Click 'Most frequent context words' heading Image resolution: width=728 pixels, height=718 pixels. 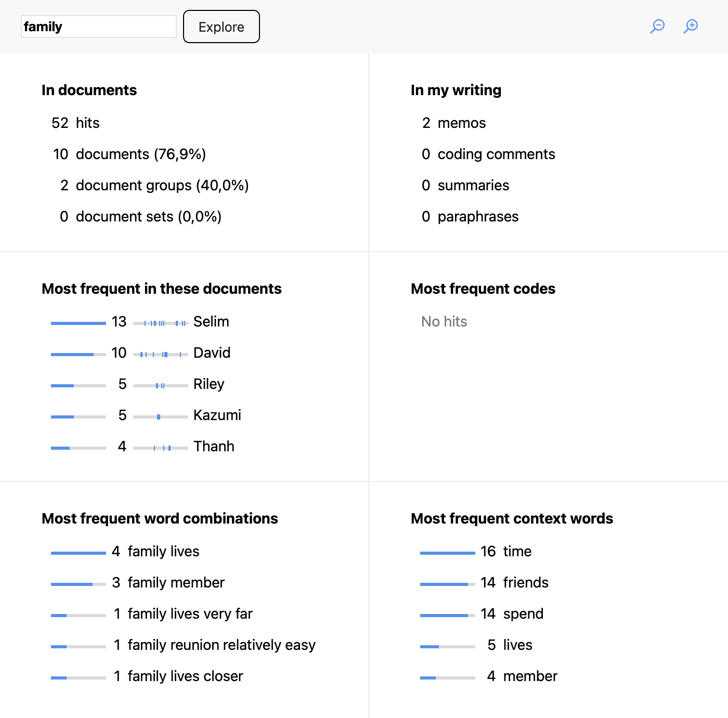pos(512,519)
